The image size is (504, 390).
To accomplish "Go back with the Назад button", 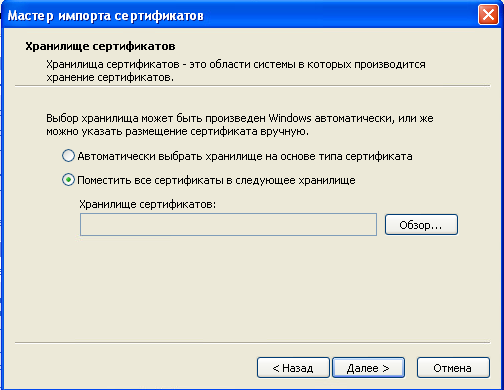I will click(x=293, y=368).
